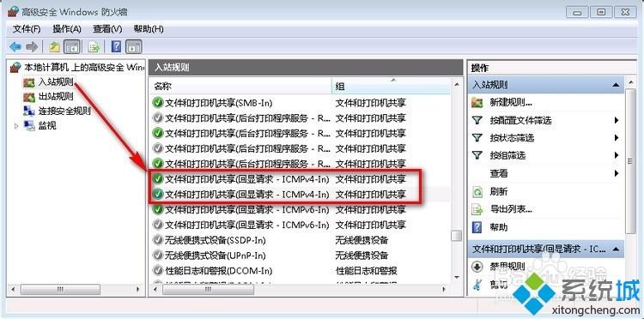644x319 pixels.
Task: Click the 禁用规则 disable rule icon
Action: (x=477, y=267)
